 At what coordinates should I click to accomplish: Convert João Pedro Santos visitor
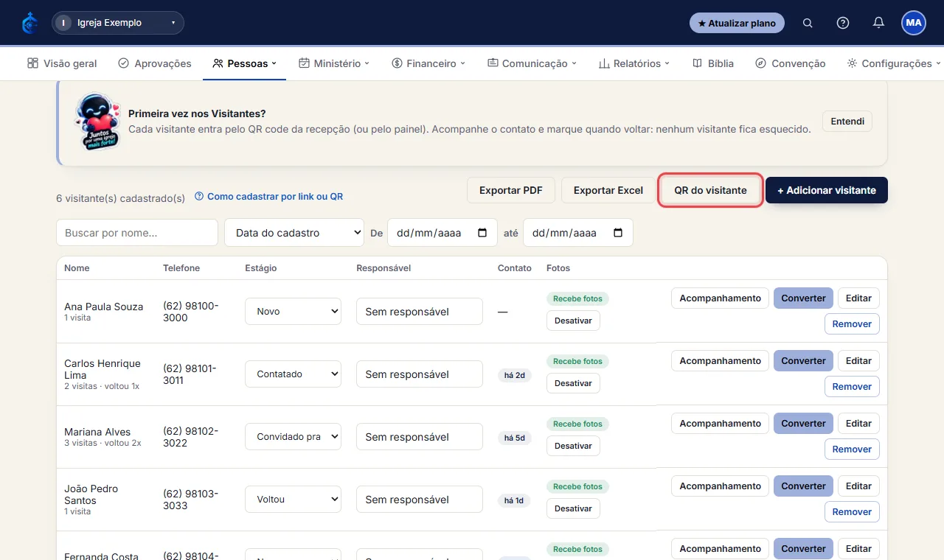pyautogui.click(x=803, y=486)
